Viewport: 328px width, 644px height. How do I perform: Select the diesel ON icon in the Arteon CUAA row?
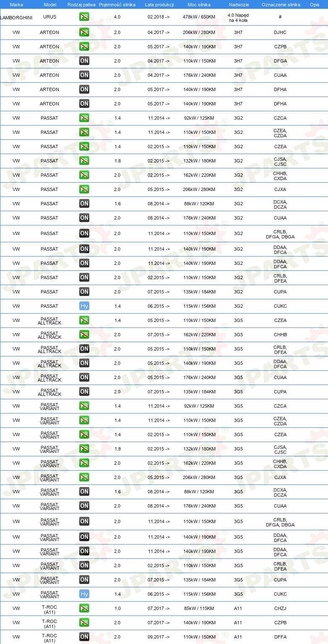(x=84, y=75)
